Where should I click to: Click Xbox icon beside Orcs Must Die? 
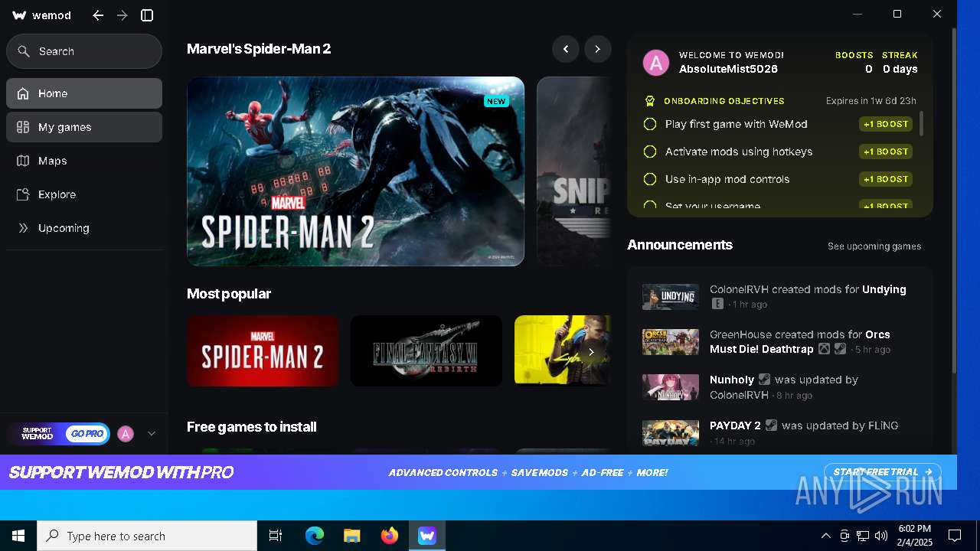click(824, 349)
